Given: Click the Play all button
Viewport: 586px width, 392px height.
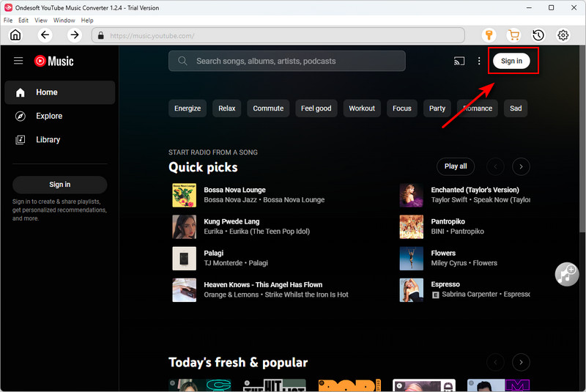Looking at the screenshot, I should click(x=456, y=166).
